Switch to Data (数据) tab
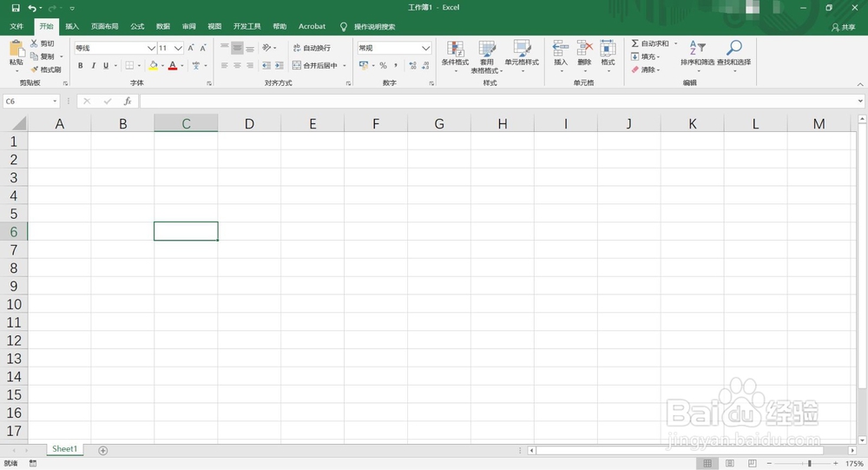The width and height of the screenshot is (868, 470). pyautogui.click(x=163, y=27)
